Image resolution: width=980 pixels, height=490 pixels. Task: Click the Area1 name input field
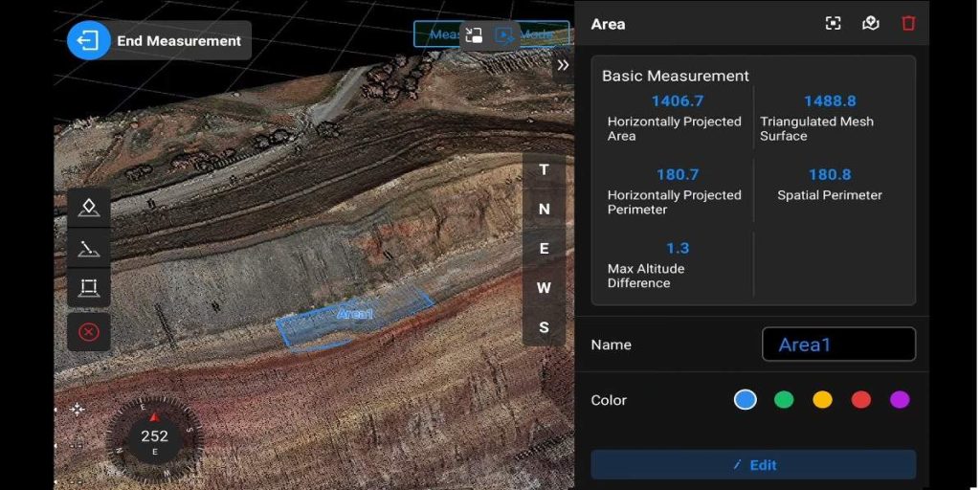[x=838, y=345]
